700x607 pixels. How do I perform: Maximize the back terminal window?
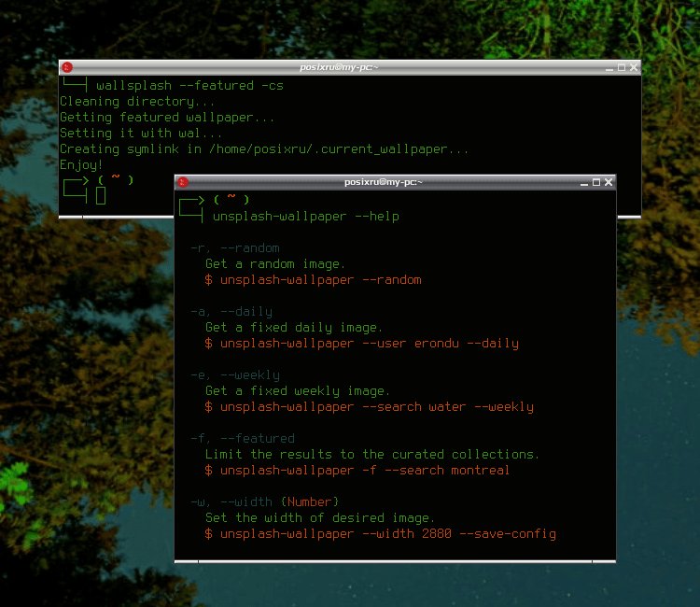coord(622,67)
